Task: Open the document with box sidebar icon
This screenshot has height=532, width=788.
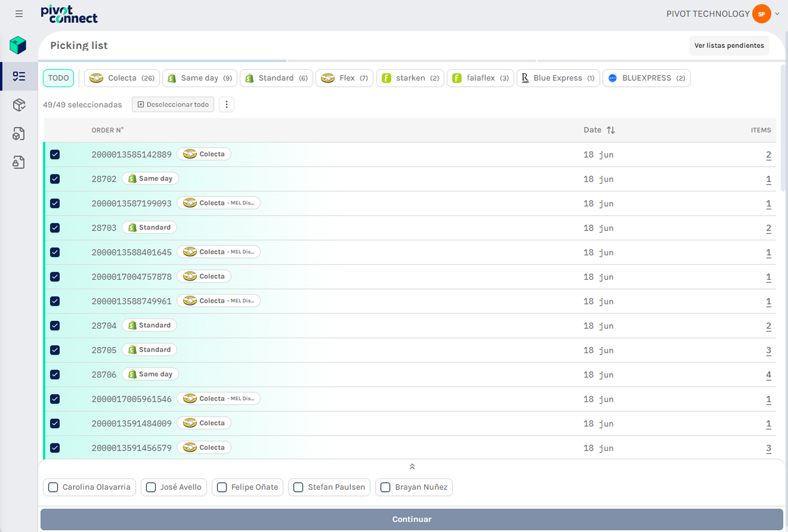Action: [19, 134]
